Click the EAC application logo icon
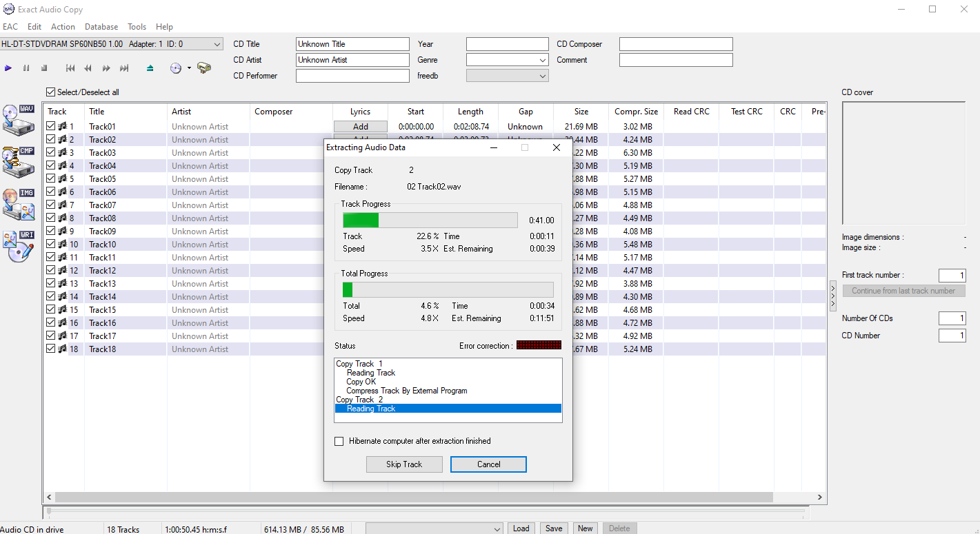The image size is (980, 534). (x=8, y=9)
